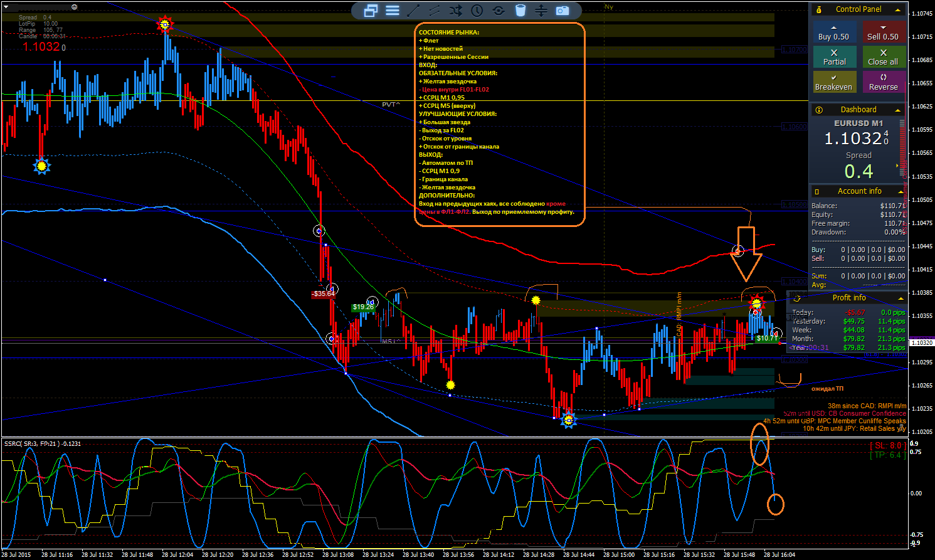The height and width of the screenshot is (560, 935).
Task: Click the Breakeven button
Action: point(834,82)
